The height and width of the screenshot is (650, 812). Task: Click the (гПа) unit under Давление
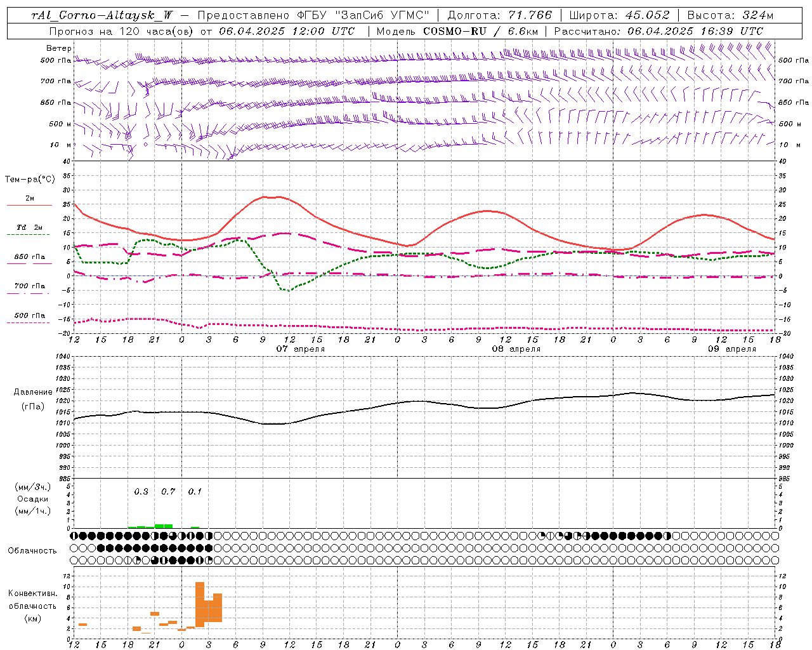(32, 407)
